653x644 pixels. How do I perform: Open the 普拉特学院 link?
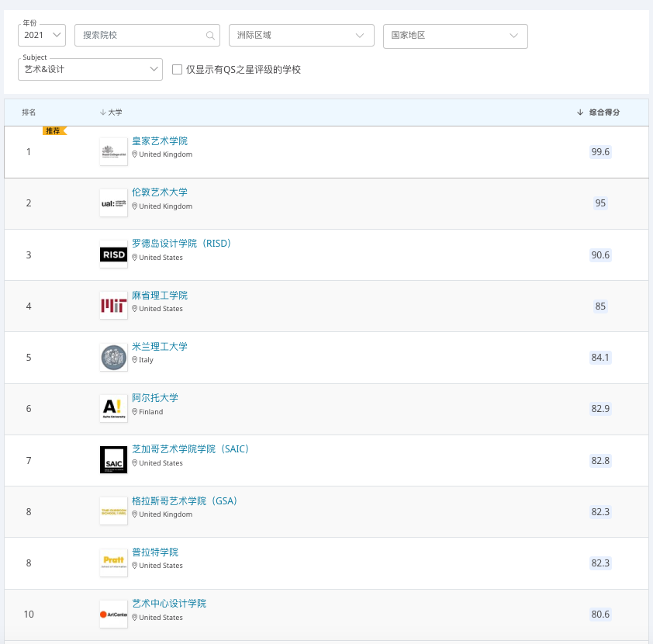click(155, 552)
